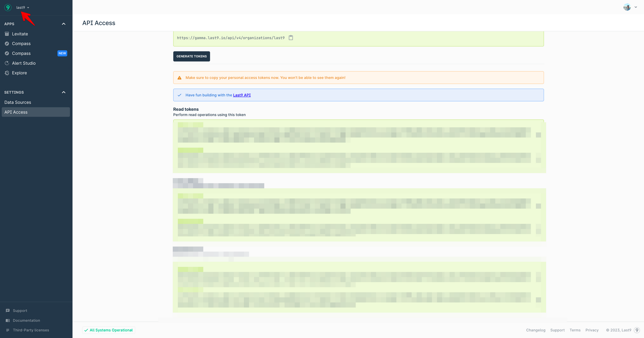Image resolution: width=644 pixels, height=338 pixels.
Task: Copy the organization API URL via clipboard icon
Action: click(x=291, y=37)
